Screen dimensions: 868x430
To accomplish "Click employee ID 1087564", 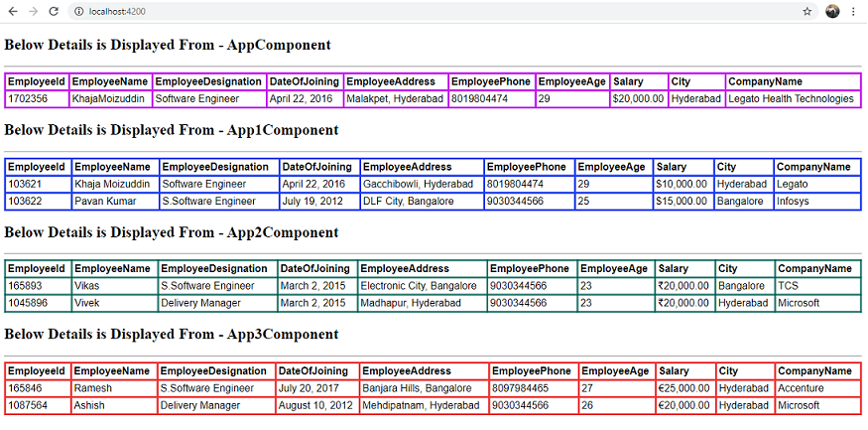I will 28,405.
